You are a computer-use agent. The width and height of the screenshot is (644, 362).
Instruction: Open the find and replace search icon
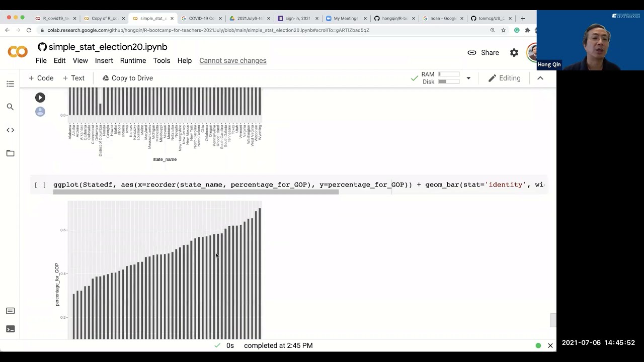pyautogui.click(x=10, y=107)
